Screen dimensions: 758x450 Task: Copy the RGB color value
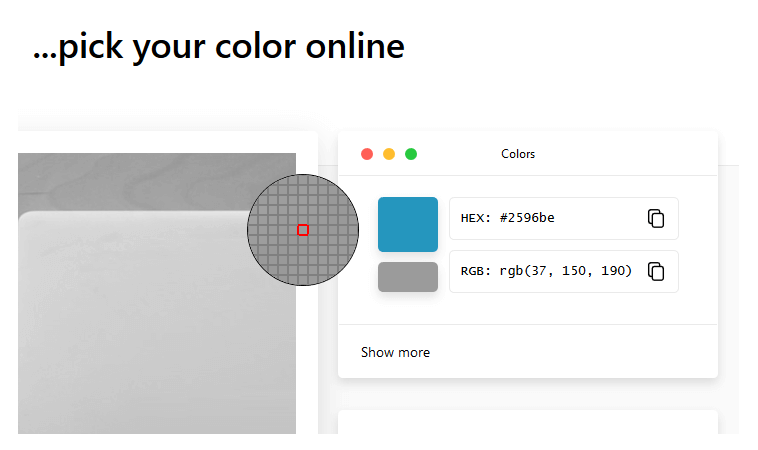(656, 271)
